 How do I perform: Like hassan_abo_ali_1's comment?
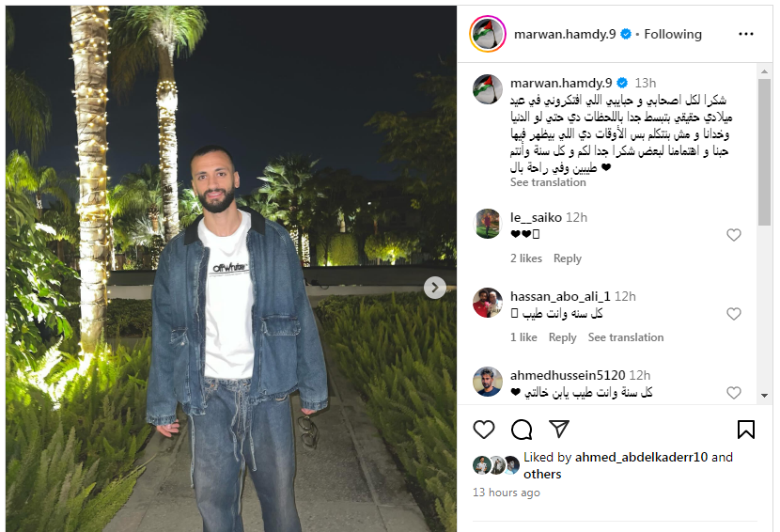coord(734,314)
